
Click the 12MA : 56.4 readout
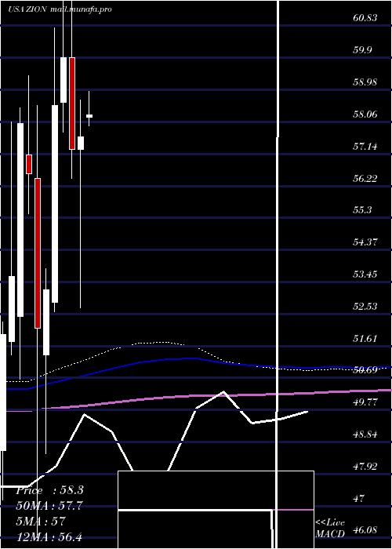click(49, 536)
